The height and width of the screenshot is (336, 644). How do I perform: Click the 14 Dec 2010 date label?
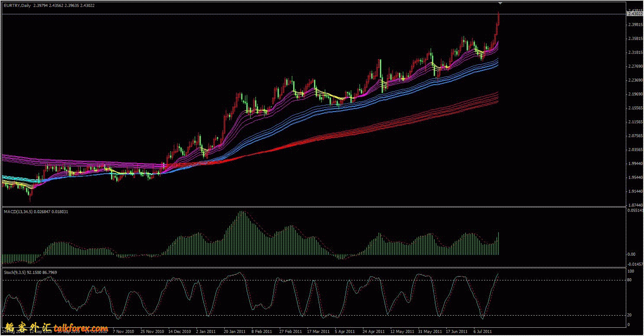179,331
